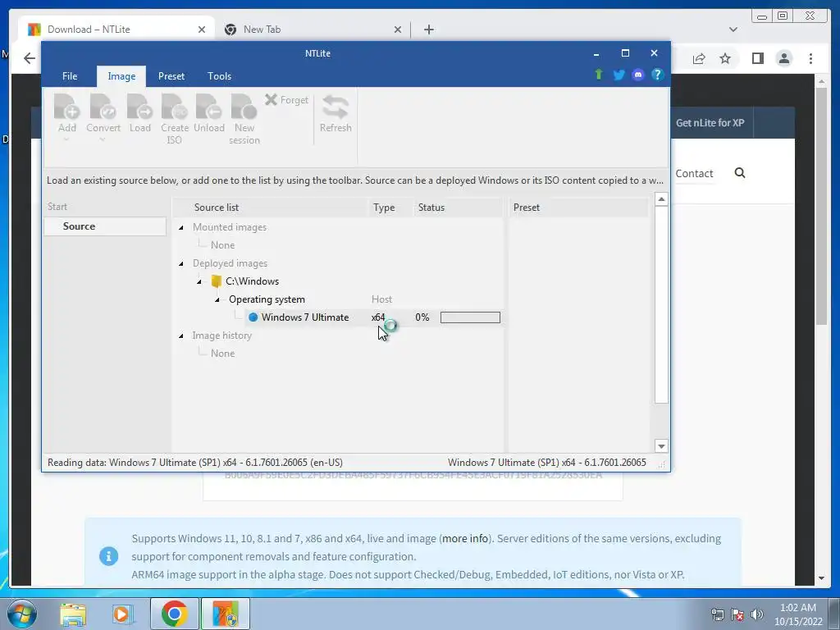Viewport: 840px width, 630px height.
Task: Click the Chrome back arrow
Action: tap(29, 58)
